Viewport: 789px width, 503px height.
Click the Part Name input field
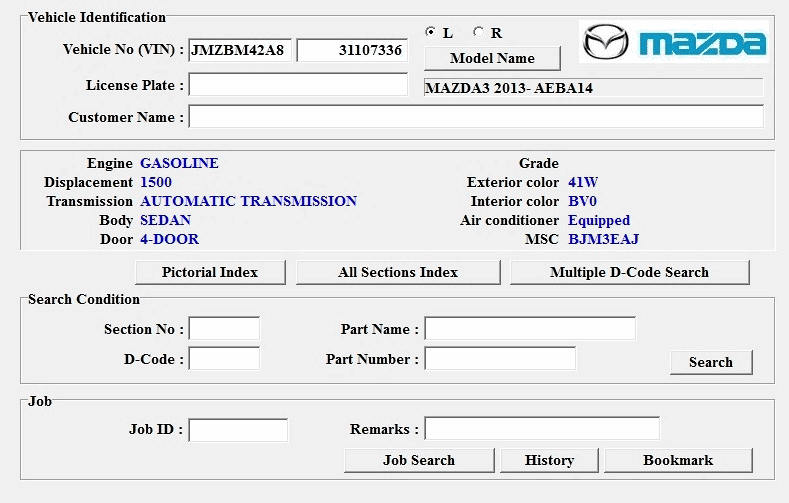[530, 329]
